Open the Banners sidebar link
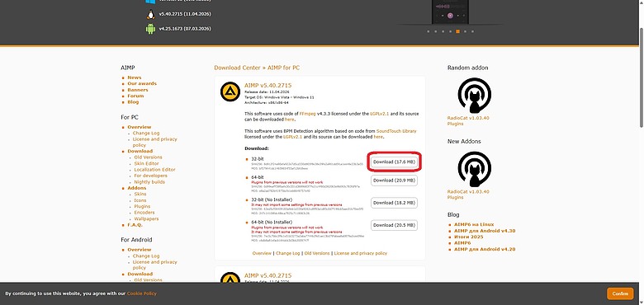This screenshot has height=305, width=644. [x=138, y=90]
